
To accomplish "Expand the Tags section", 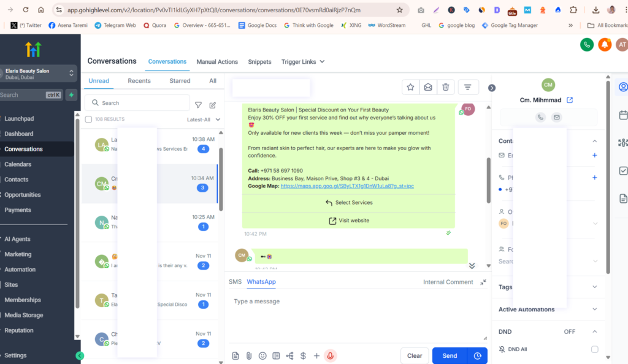I will pyautogui.click(x=594, y=287).
